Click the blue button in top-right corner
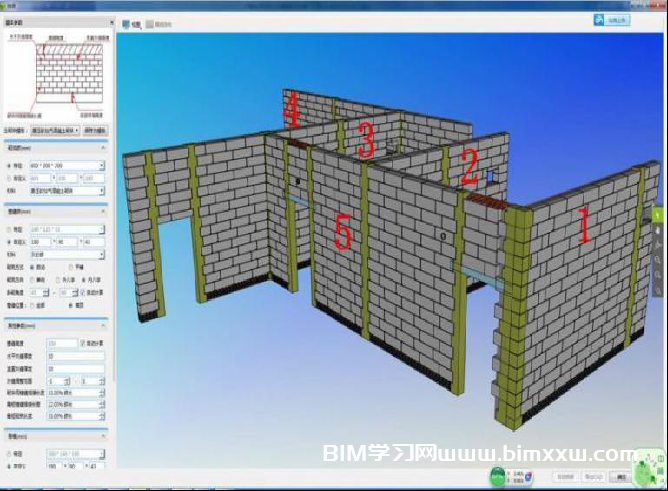The width and height of the screenshot is (668, 491). [615, 19]
